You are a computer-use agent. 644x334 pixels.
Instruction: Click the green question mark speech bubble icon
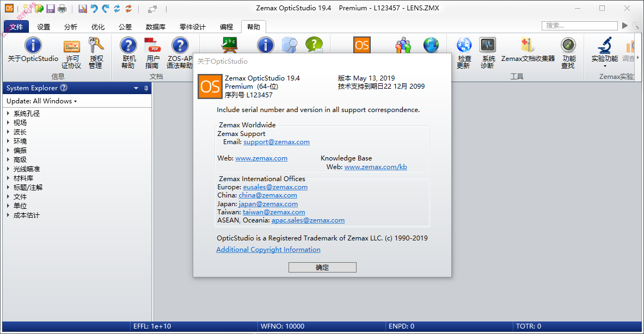click(x=314, y=45)
